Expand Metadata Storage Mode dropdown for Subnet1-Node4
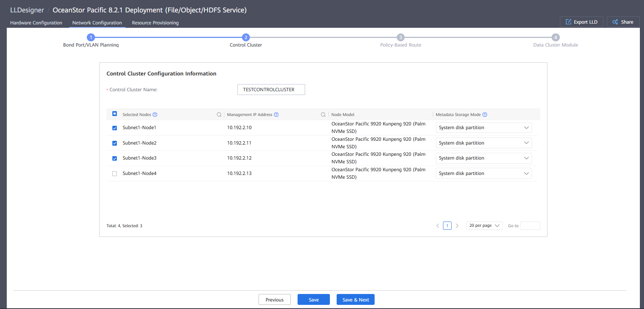Screen dimensions: 644x309 pos(484,173)
